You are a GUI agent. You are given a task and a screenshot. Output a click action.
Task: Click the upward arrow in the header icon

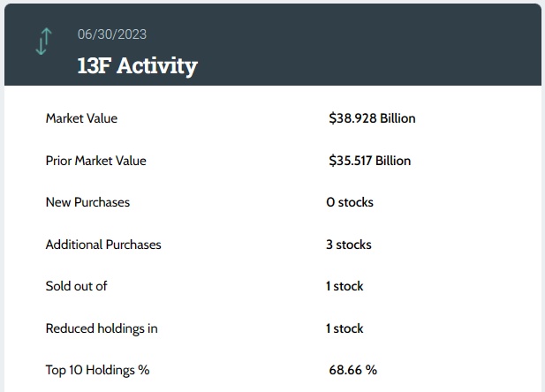(48, 36)
